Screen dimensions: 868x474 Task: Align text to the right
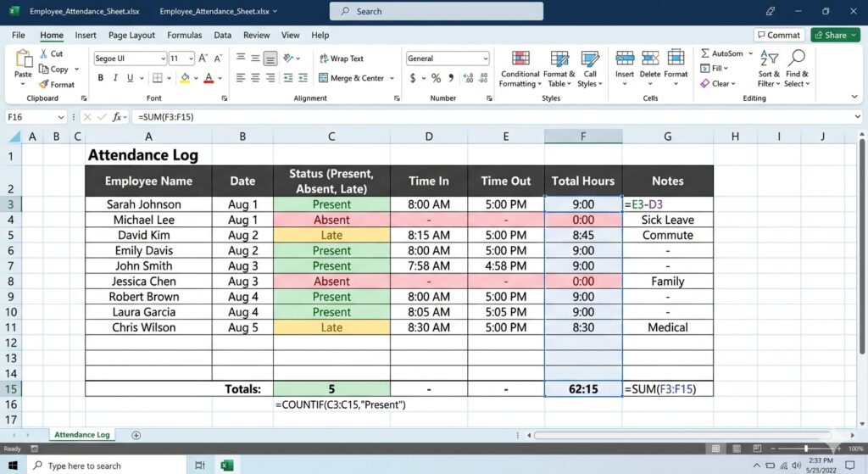[x=270, y=78]
